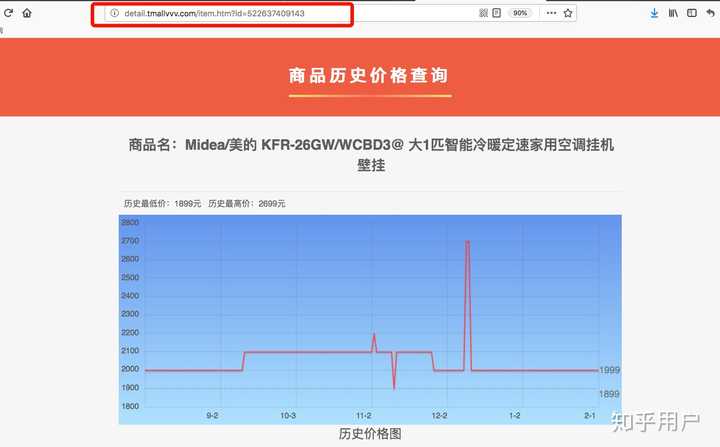Click the product name Midea/美的 KFR-26GW/WCBD3@ title

coord(371,155)
